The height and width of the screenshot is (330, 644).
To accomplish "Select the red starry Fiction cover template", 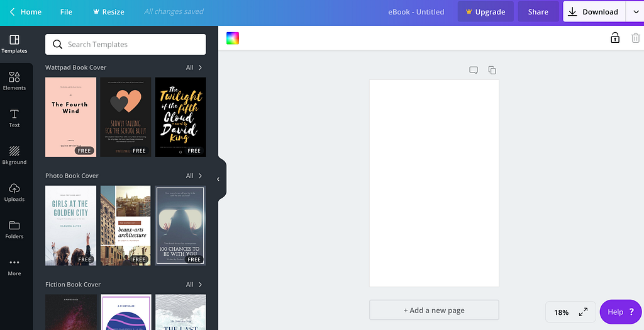I will point(70,312).
